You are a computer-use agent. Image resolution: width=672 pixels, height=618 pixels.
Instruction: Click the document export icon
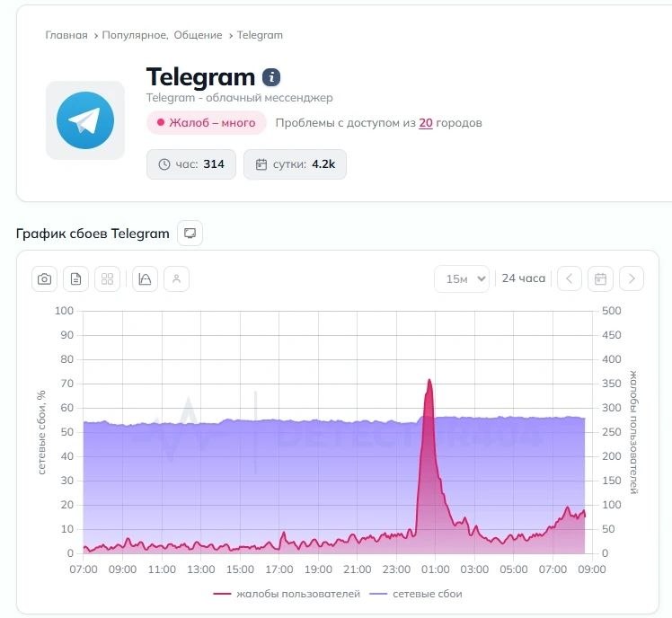(75, 279)
